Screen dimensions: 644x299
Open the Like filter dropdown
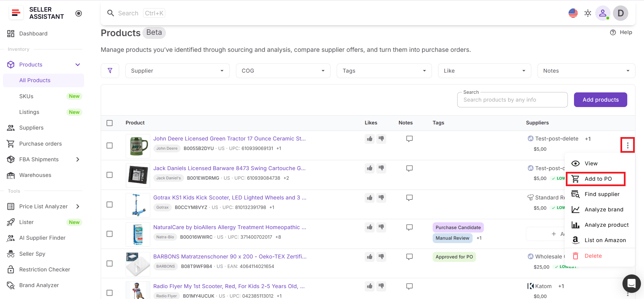tap(485, 71)
